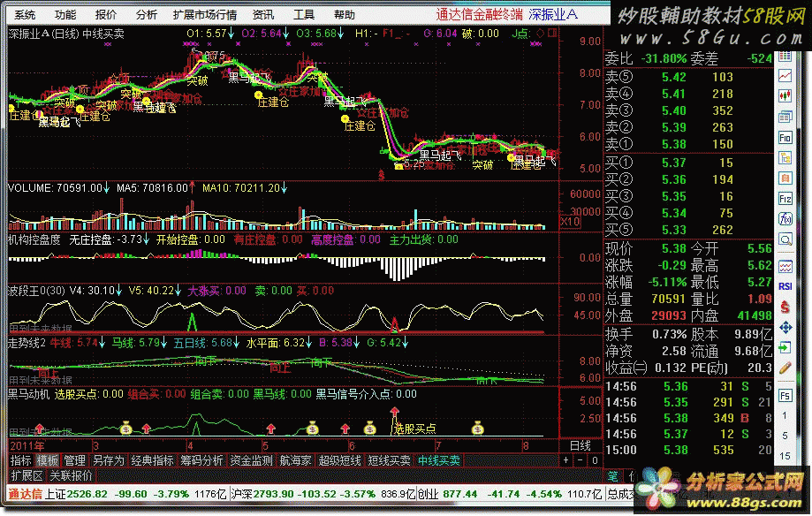Image resolution: width=812 pixels, height=516 pixels.
Task: Click the 通达信 status bar label
Action: [x=25, y=494]
